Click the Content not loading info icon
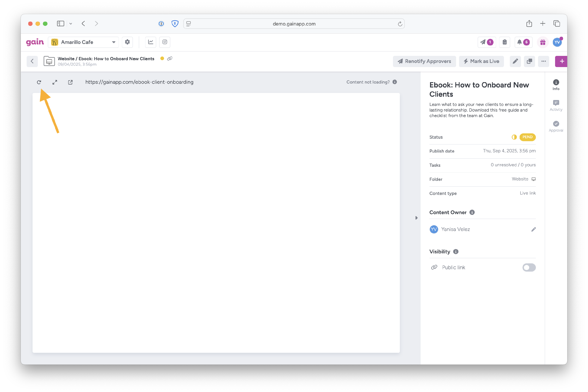This screenshot has width=588, height=392. [x=395, y=82]
